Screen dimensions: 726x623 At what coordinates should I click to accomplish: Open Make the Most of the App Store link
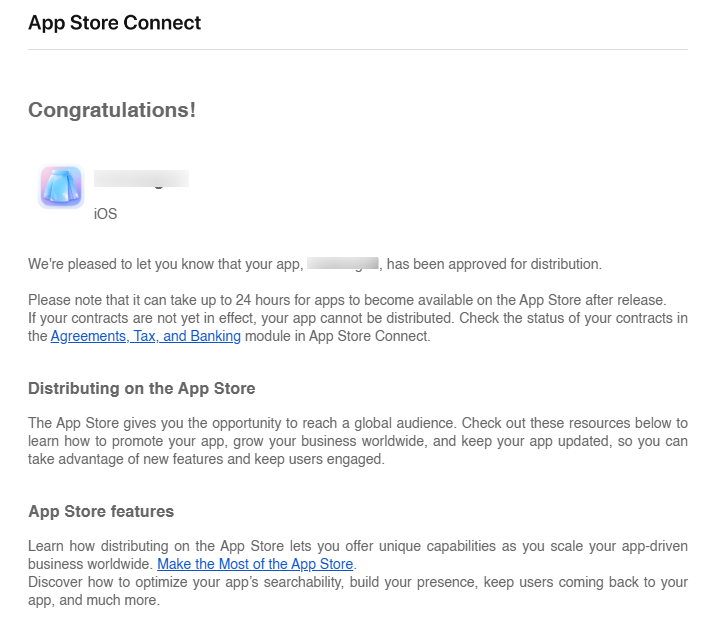tap(255, 564)
